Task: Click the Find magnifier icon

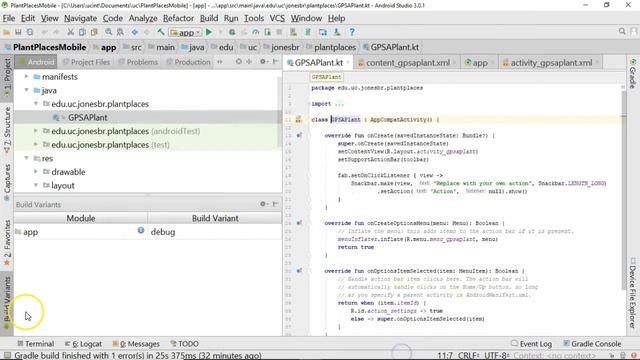Action: coord(109,32)
